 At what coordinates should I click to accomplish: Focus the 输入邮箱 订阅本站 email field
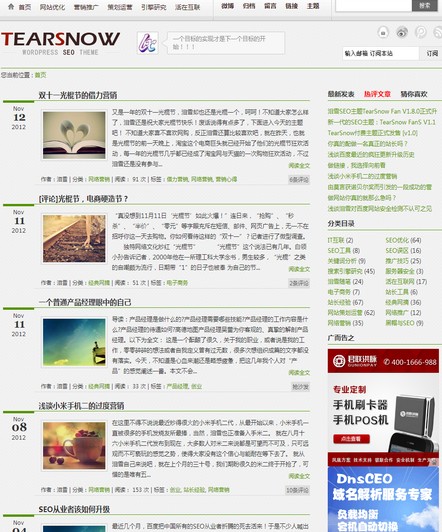click(381, 53)
